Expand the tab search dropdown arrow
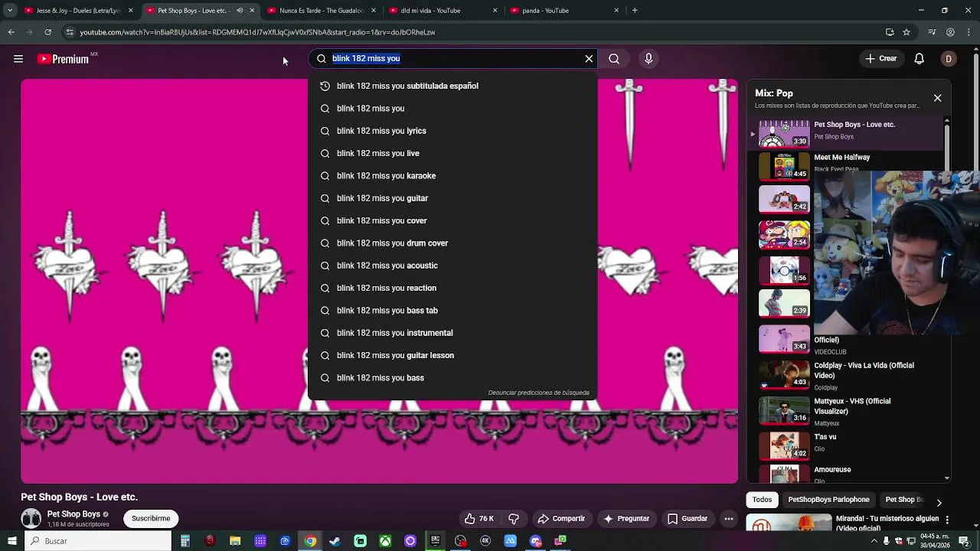The height and width of the screenshot is (551, 980). point(10,11)
